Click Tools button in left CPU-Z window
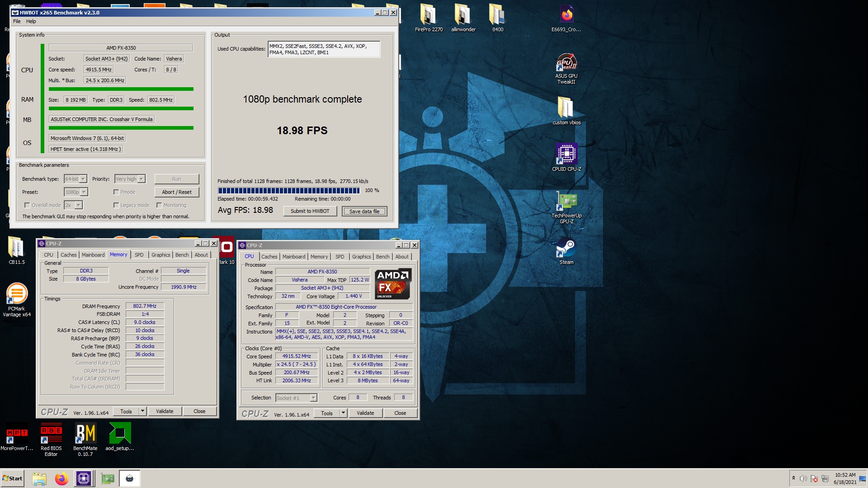868x488 pixels. [126, 411]
